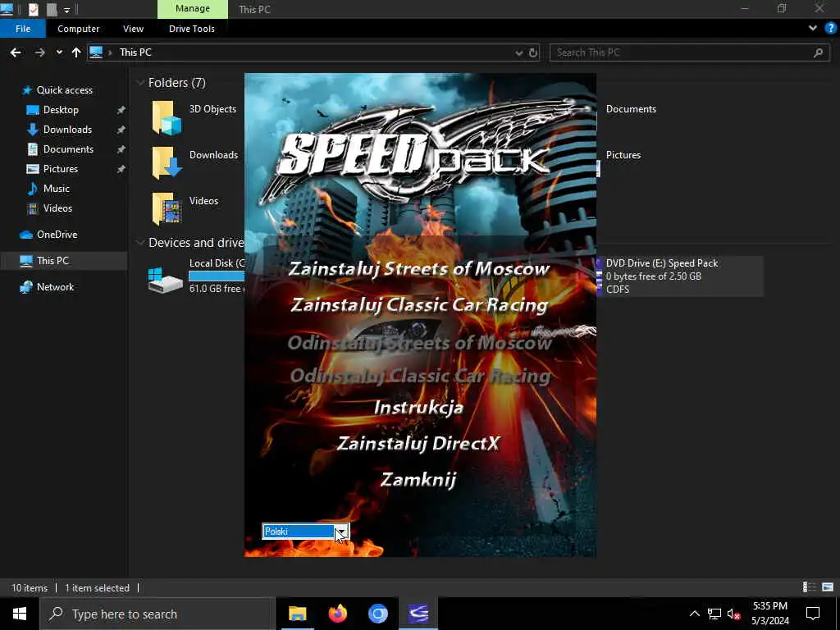Open the Polski language dropdown
This screenshot has height=630, width=840.
click(x=341, y=532)
